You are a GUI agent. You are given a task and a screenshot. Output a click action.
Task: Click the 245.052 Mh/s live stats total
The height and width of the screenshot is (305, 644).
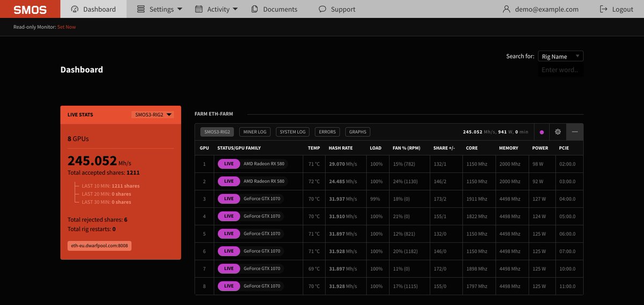pos(99,161)
